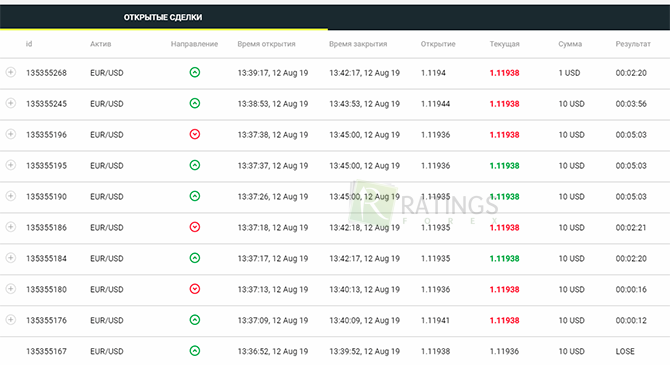Viewport: 670px width, 365px height.
Task: Select trade id 135355245
Action: click(47, 104)
